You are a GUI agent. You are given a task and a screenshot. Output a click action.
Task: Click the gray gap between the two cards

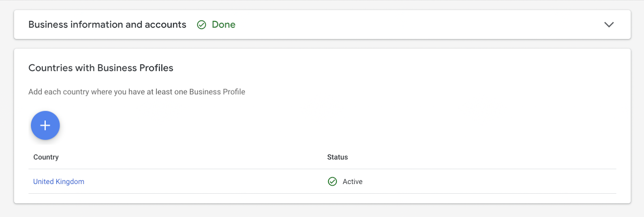322,44
